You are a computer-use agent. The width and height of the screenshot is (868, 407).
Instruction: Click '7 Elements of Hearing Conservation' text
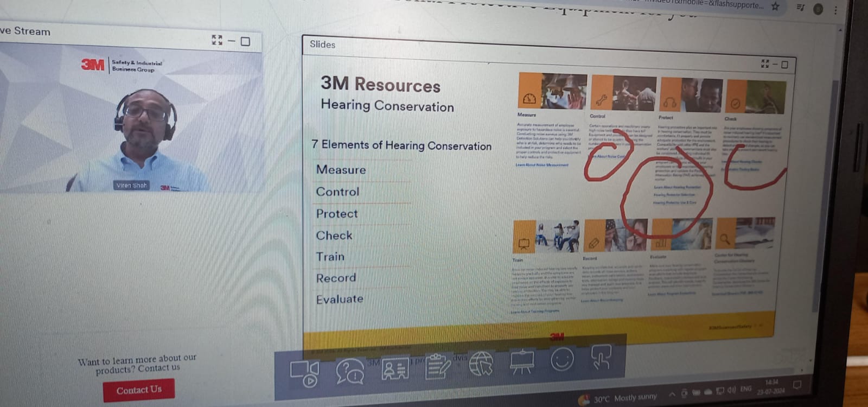click(401, 145)
